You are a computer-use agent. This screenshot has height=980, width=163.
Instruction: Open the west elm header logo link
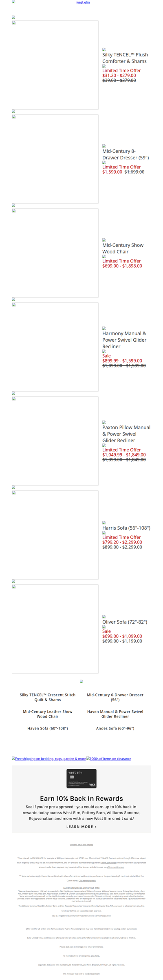[83, 2]
